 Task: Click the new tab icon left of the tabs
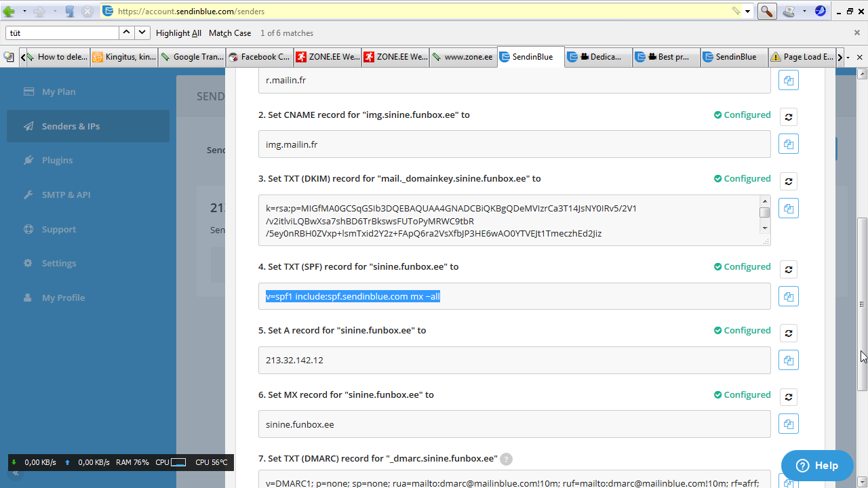tap(9, 57)
